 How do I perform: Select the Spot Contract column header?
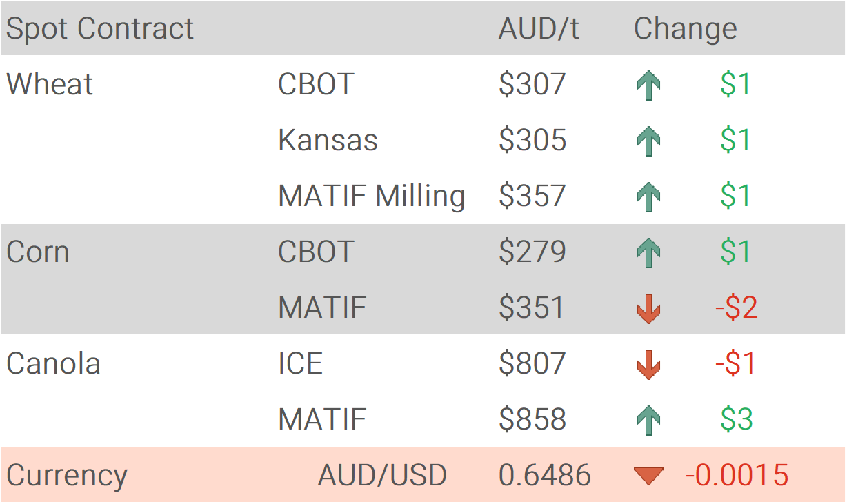tap(100, 29)
